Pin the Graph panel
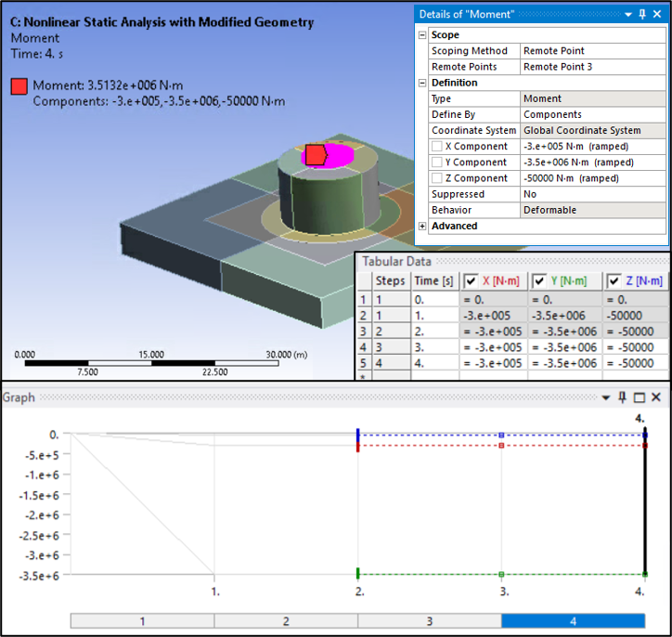This screenshot has height=637, width=672. click(x=623, y=397)
